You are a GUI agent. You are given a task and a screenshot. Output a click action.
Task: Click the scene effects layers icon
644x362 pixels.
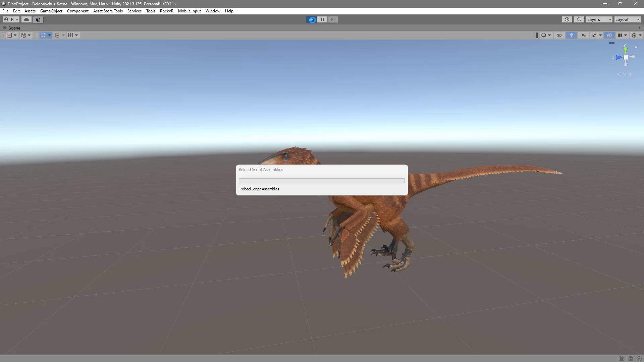(x=594, y=35)
